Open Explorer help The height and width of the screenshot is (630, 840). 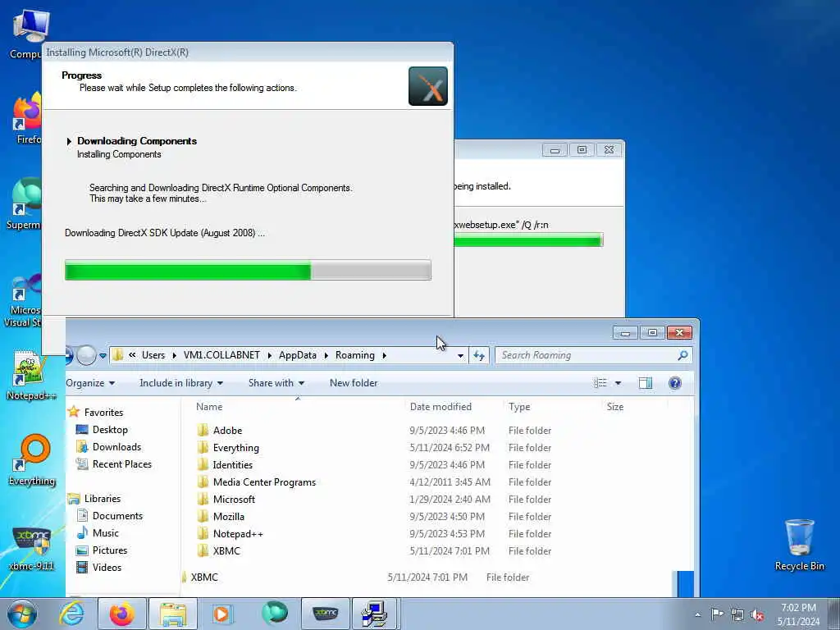(675, 382)
